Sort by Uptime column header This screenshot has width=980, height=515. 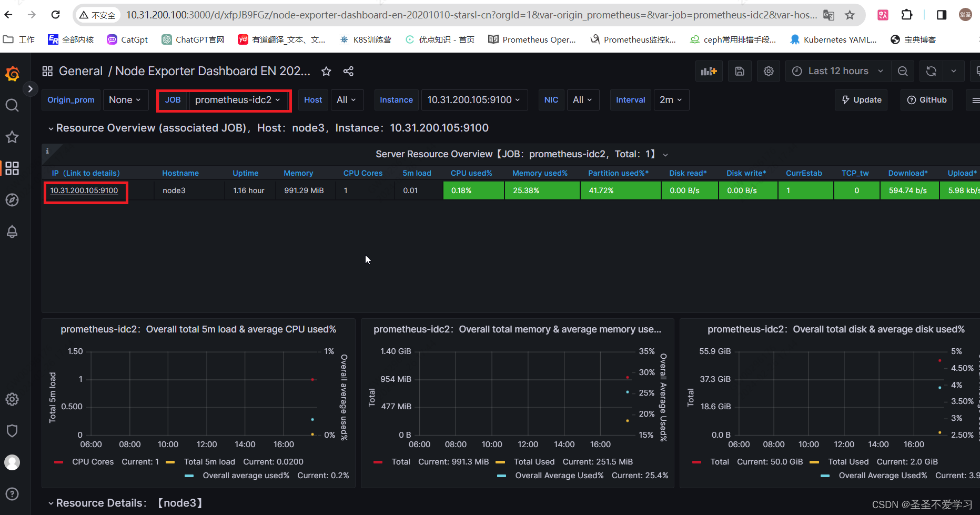tap(246, 173)
